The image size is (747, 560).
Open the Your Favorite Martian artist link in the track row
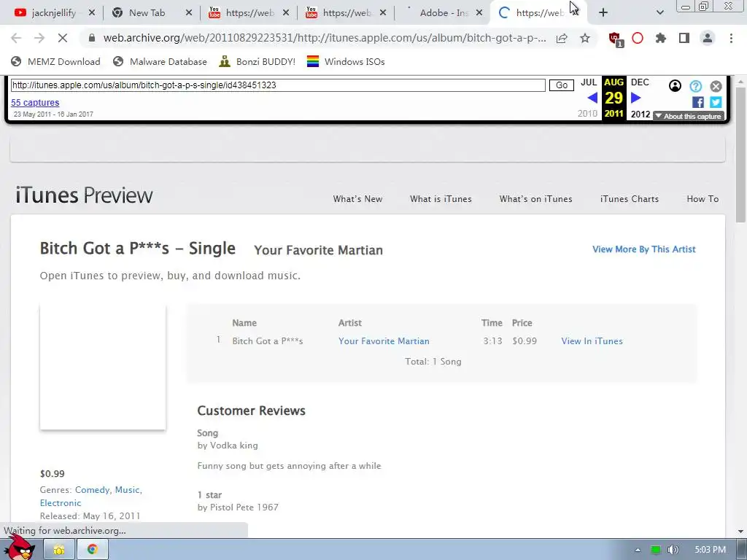pyautogui.click(x=384, y=341)
